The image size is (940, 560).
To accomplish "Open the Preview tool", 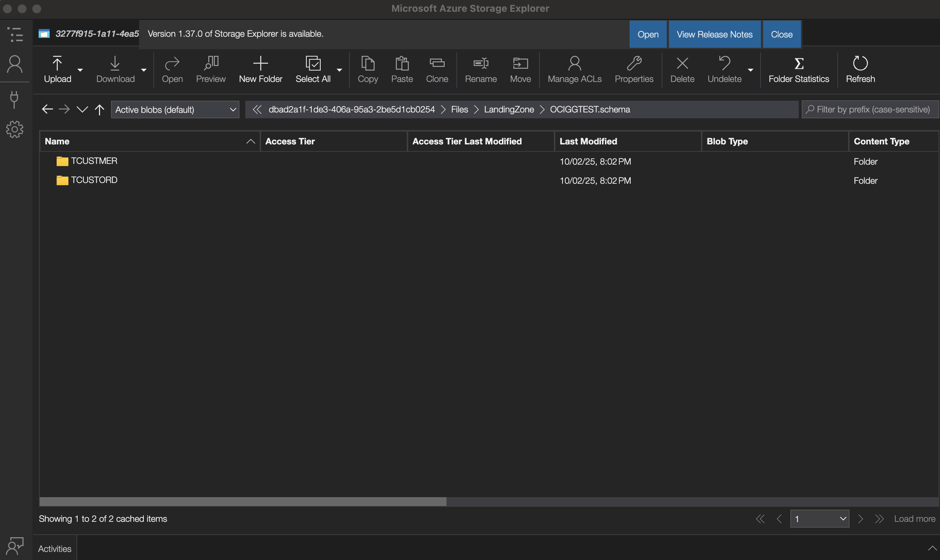I will point(210,69).
